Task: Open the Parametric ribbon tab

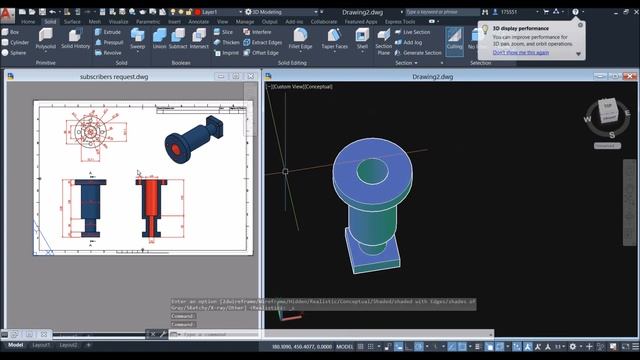Action: click(x=148, y=22)
